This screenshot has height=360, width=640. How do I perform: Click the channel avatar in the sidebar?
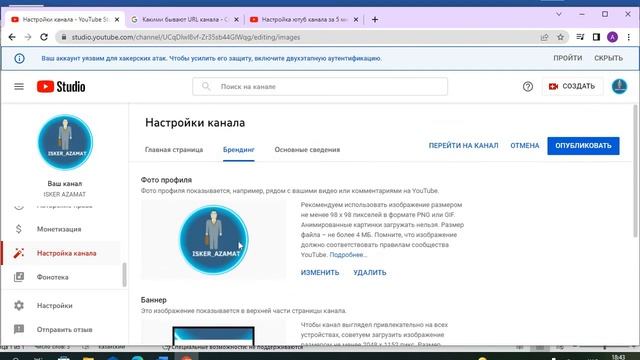tap(65, 142)
